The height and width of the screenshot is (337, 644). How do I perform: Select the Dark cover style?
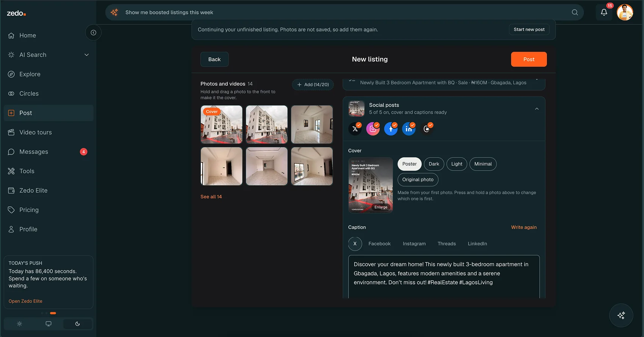point(434,164)
